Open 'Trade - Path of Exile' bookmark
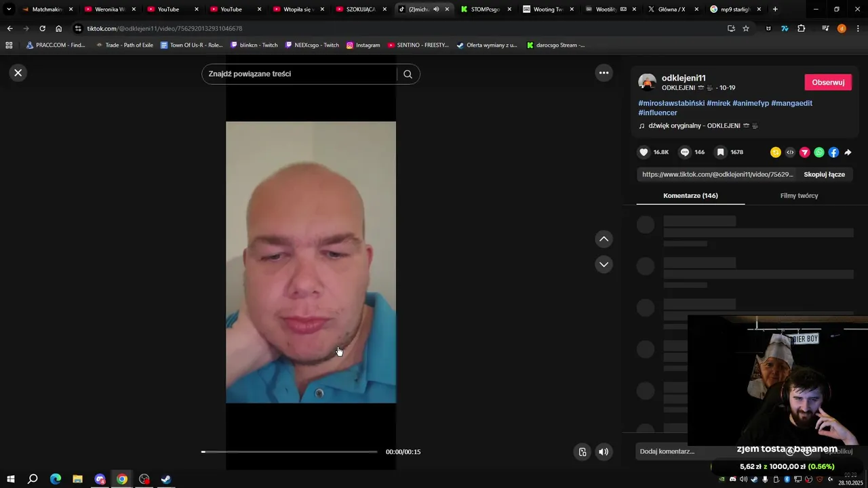 [x=124, y=45]
